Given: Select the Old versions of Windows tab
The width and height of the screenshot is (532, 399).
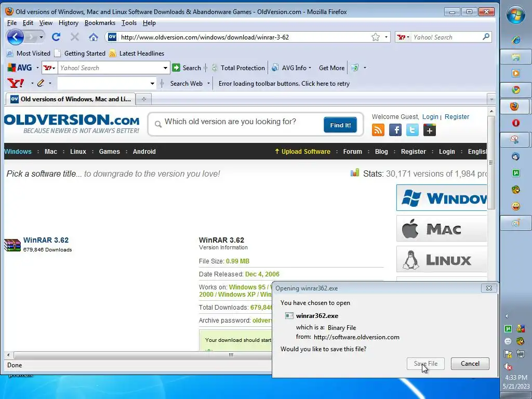Looking at the screenshot, I should coord(71,99).
